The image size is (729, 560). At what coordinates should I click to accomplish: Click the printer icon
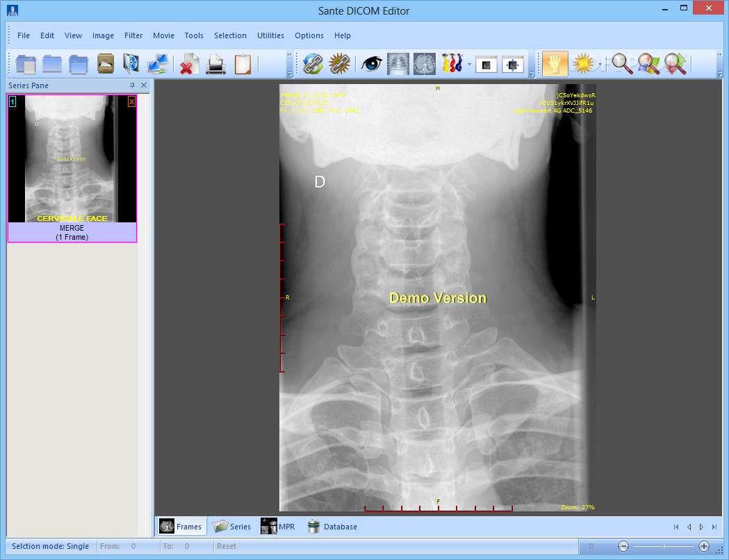215,64
